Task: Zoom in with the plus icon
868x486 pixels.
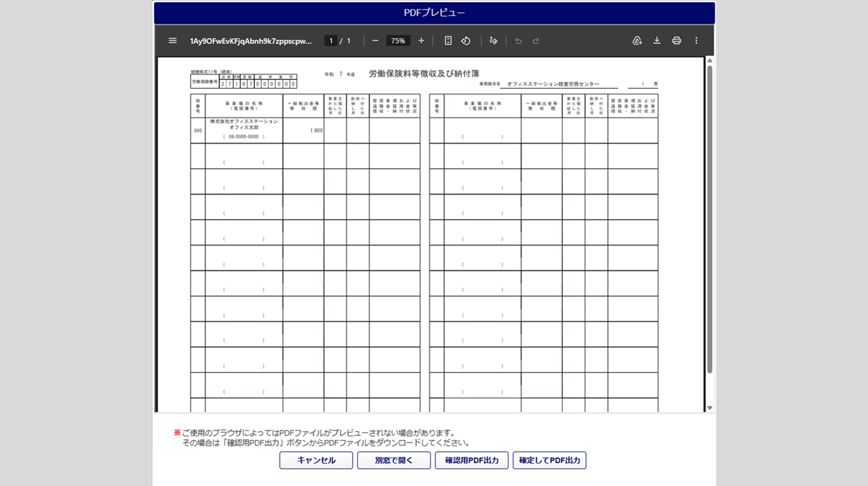Action: click(x=421, y=41)
